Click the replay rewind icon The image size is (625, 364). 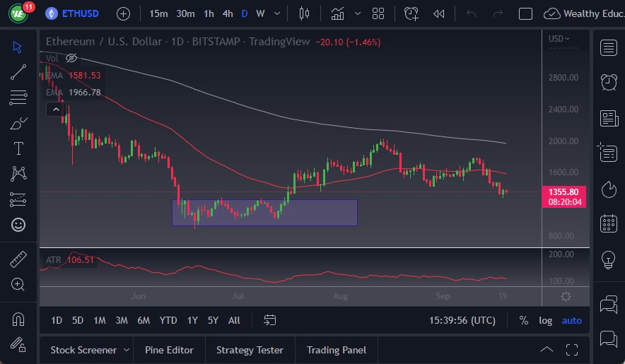438,13
